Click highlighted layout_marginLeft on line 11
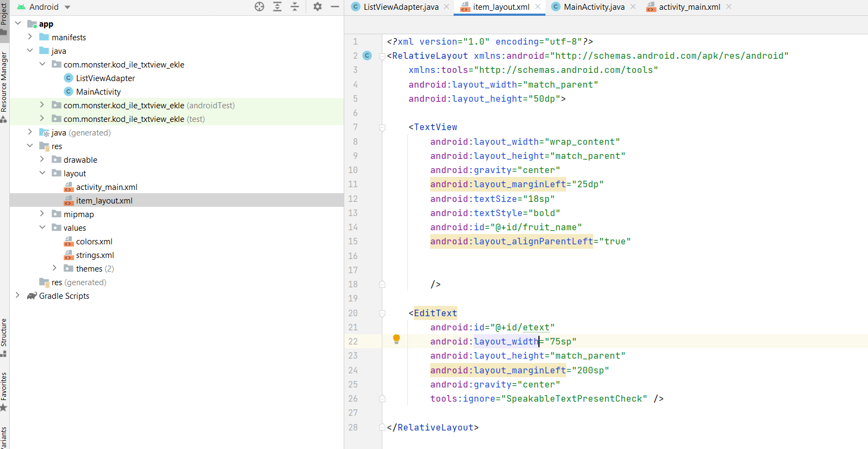This screenshot has height=449, width=868. (498, 184)
